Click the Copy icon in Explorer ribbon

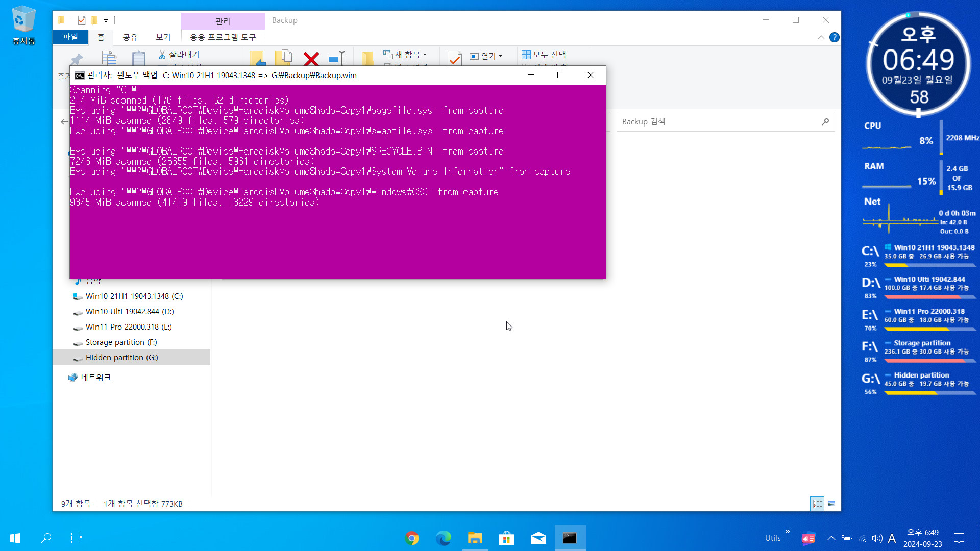110,58
